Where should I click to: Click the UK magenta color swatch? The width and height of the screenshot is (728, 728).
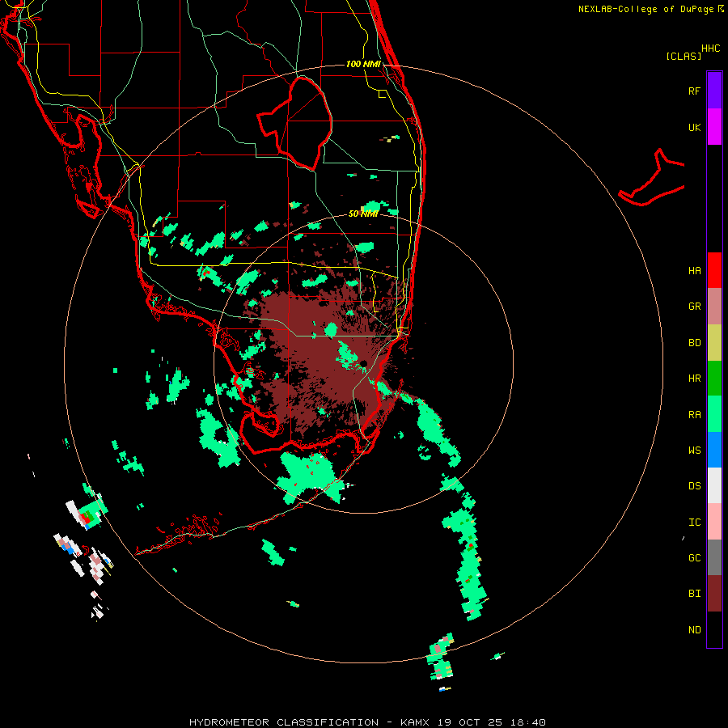point(714,127)
